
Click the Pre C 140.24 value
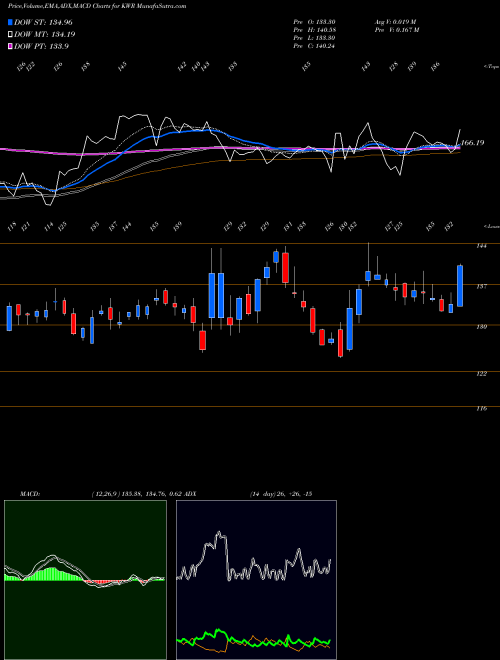point(314,46)
